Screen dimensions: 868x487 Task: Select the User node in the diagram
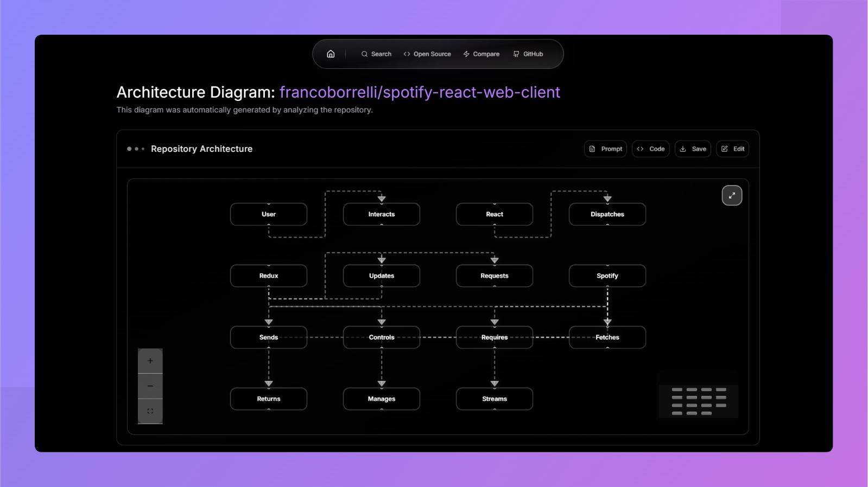pos(269,214)
